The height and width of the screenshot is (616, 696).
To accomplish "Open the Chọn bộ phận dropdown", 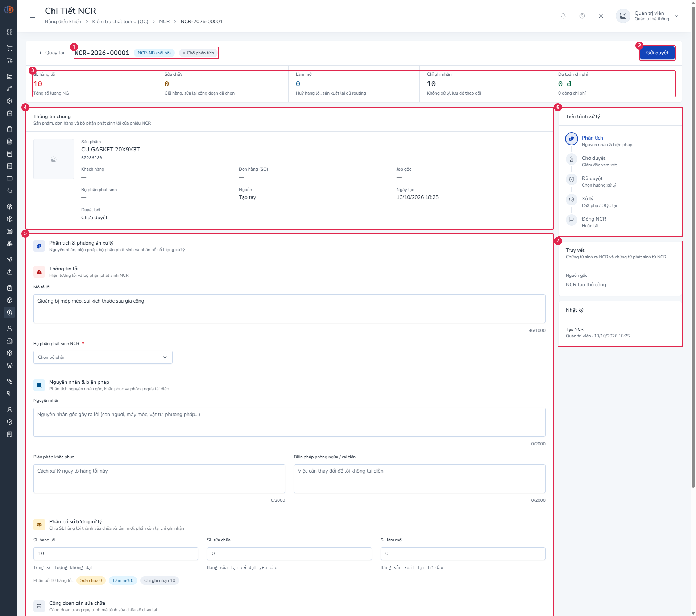I will coord(103,357).
